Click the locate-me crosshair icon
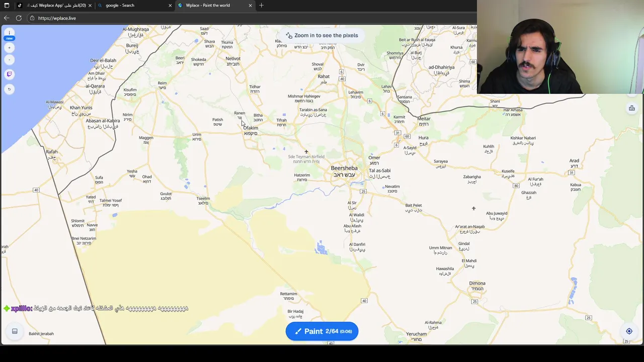 click(x=629, y=331)
